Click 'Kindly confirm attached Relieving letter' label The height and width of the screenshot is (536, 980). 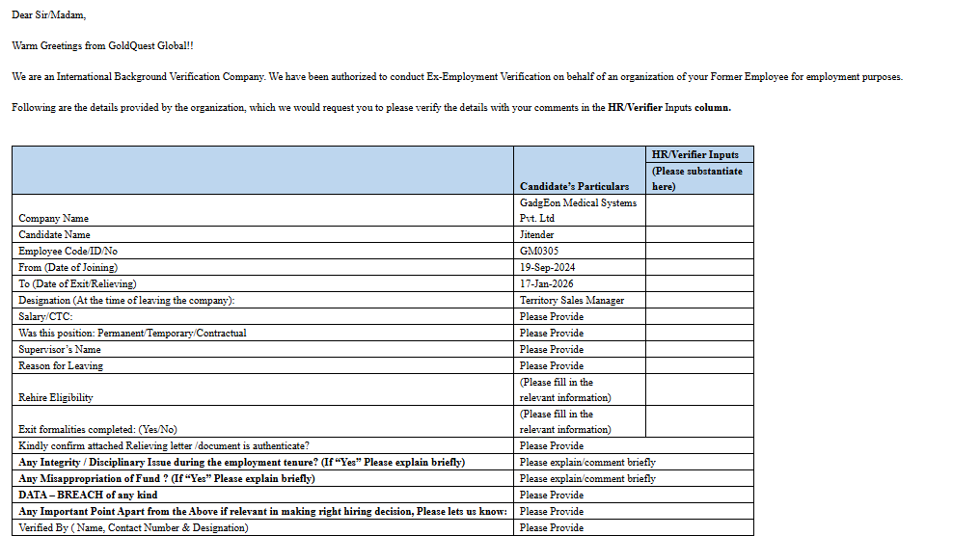[x=164, y=445]
